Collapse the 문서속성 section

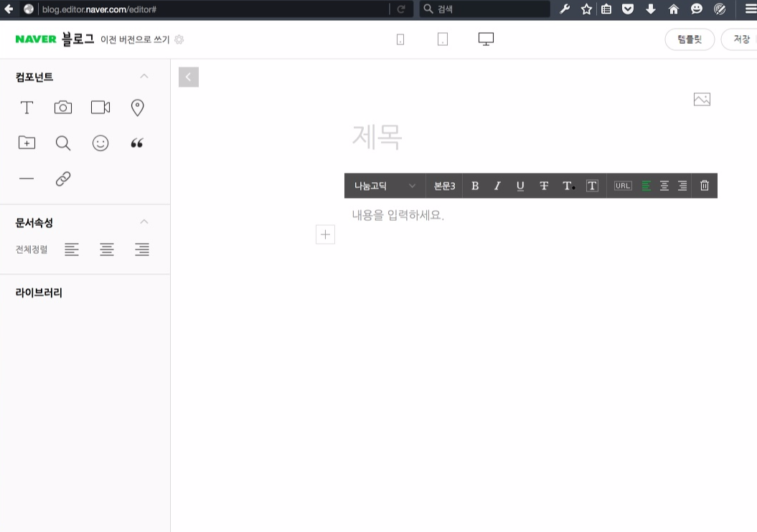tap(144, 222)
